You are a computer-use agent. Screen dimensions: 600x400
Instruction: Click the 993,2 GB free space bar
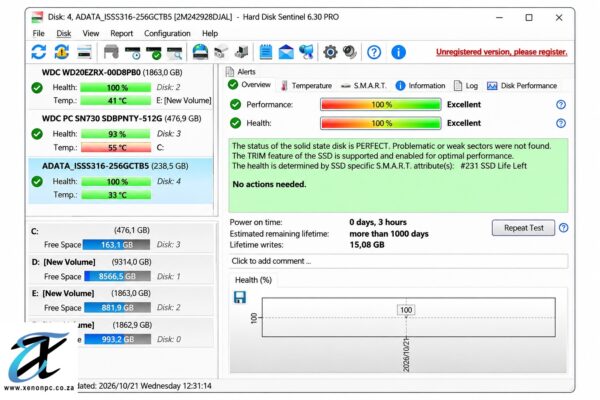click(117, 339)
